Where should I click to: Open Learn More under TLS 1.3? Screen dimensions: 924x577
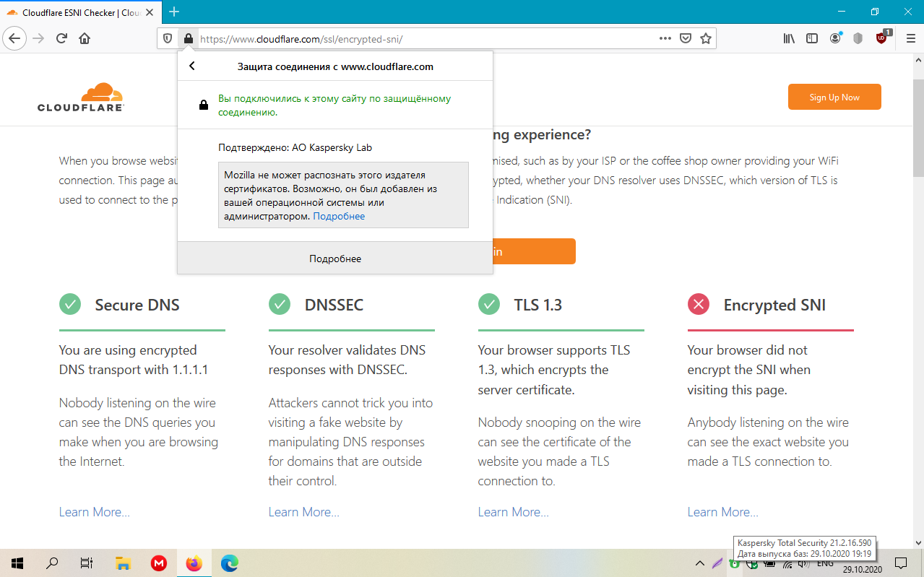[514, 512]
